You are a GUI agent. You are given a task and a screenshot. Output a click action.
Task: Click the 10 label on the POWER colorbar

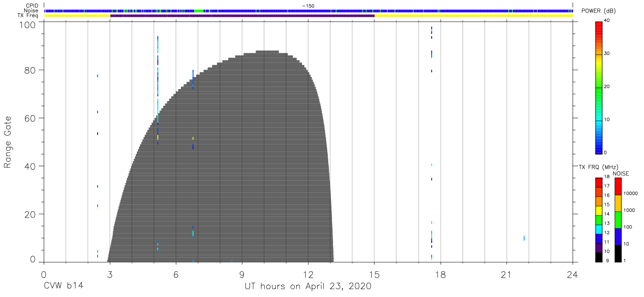[x=607, y=119]
